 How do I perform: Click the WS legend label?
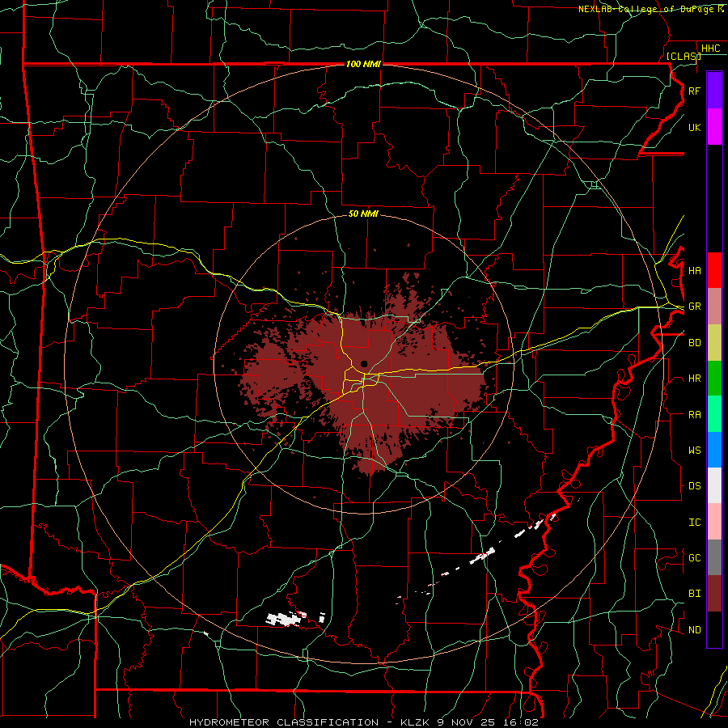(x=694, y=451)
